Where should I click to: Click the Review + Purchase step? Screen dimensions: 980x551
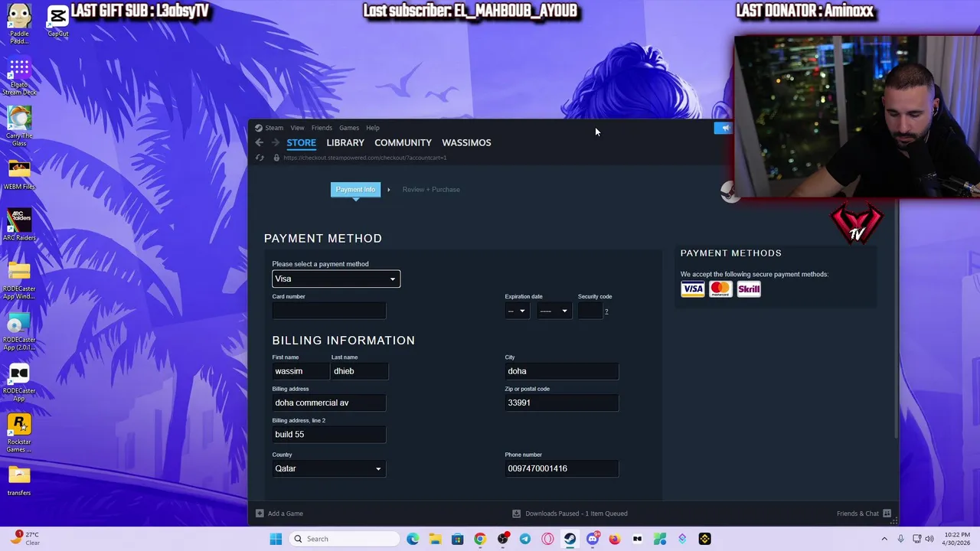coord(431,189)
